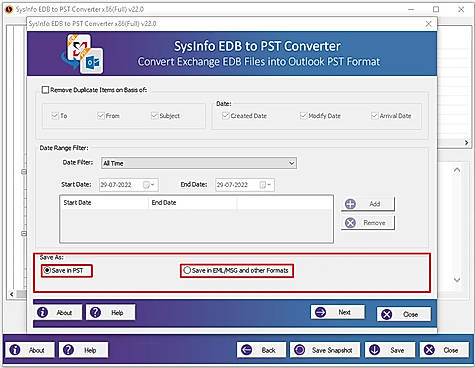Click the Start Date column header

click(x=104, y=203)
